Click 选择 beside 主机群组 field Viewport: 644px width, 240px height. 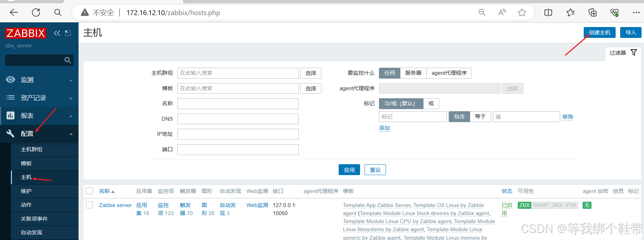[311, 73]
